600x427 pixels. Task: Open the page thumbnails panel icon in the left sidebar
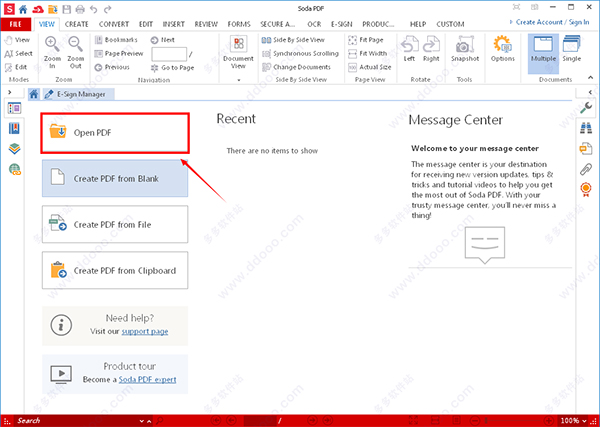(15, 108)
